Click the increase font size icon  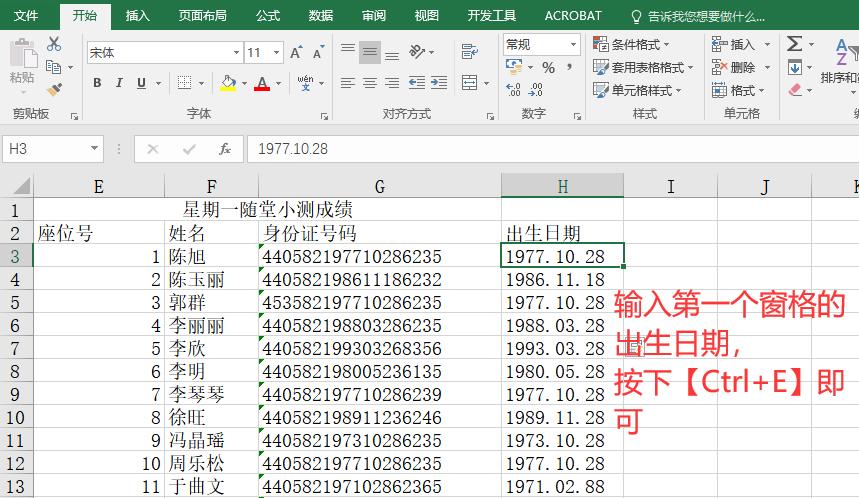point(295,52)
